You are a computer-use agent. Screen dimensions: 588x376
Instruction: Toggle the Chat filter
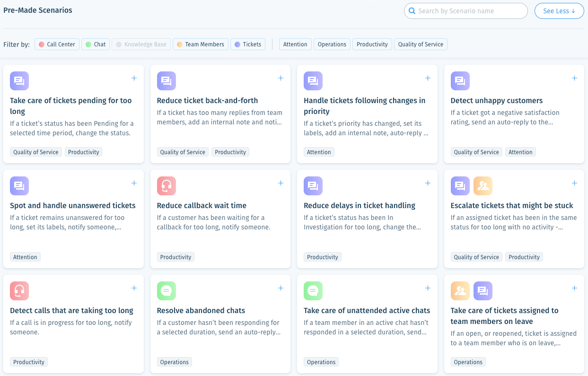pyautogui.click(x=96, y=44)
